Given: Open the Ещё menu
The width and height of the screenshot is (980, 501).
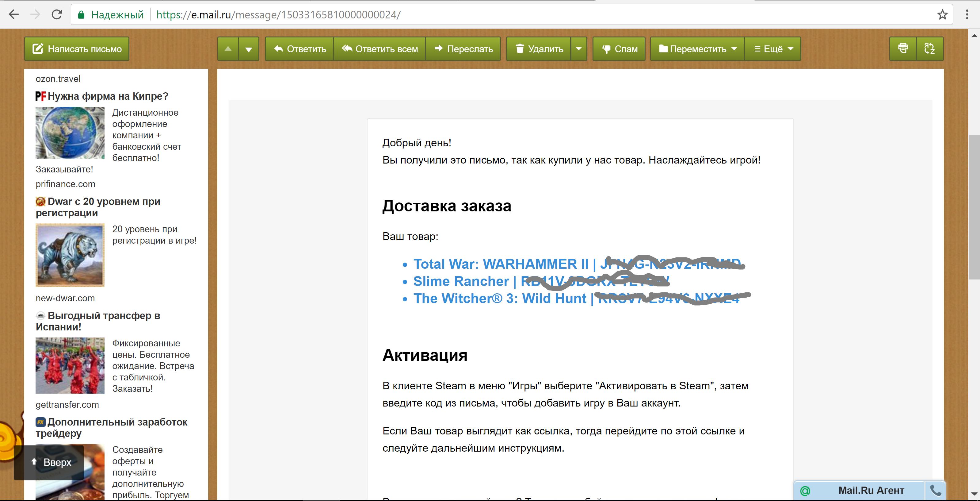Looking at the screenshot, I should tap(773, 49).
